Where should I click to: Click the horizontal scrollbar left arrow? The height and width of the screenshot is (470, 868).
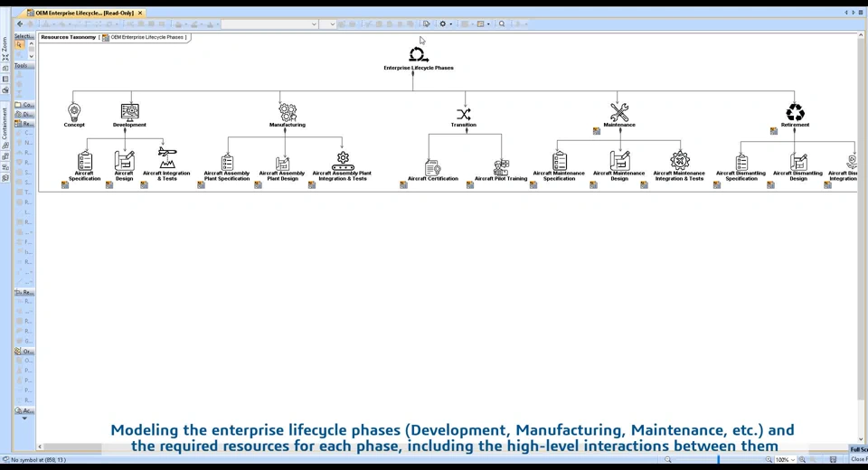click(x=40, y=446)
